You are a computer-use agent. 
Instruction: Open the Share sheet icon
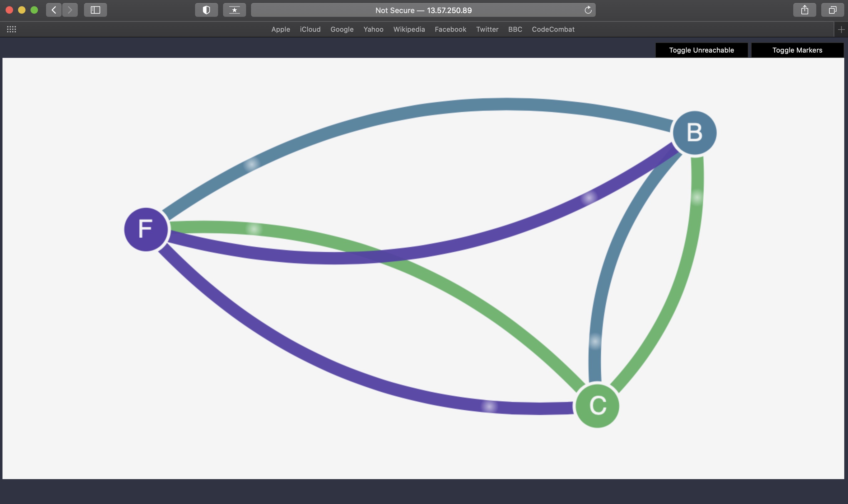(x=804, y=10)
